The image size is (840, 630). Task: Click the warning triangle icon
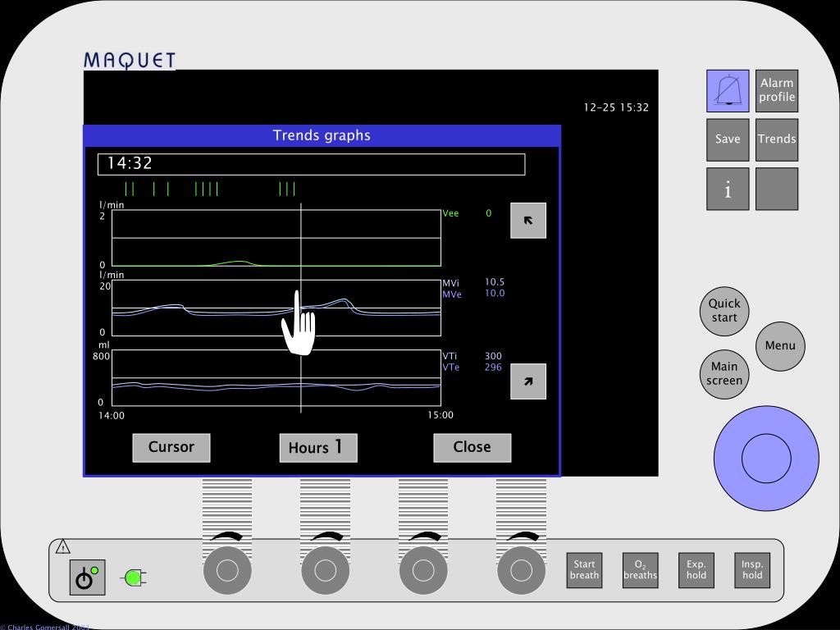62,546
